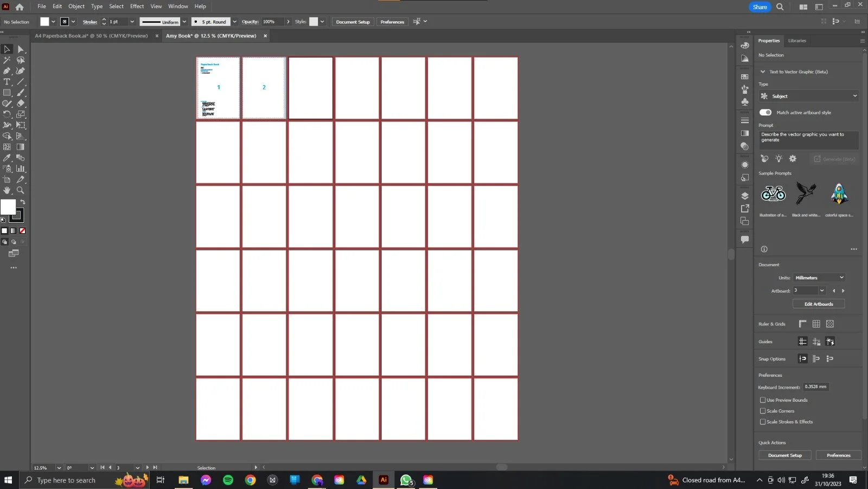
Task: Enable Scale Strokes & Effects checkbox
Action: [x=763, y=422]
